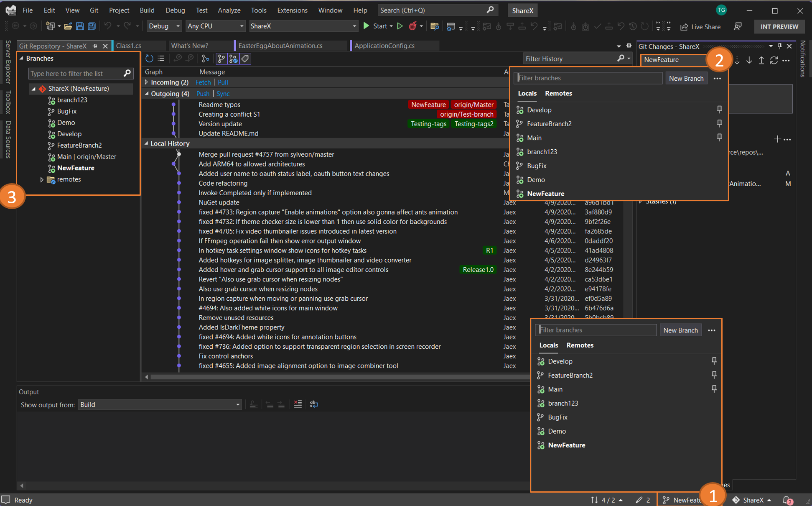Viewport: 812px width, 506px height.
Task: Click the refresh history icon in Git Changes
Action: pos(775,59)
